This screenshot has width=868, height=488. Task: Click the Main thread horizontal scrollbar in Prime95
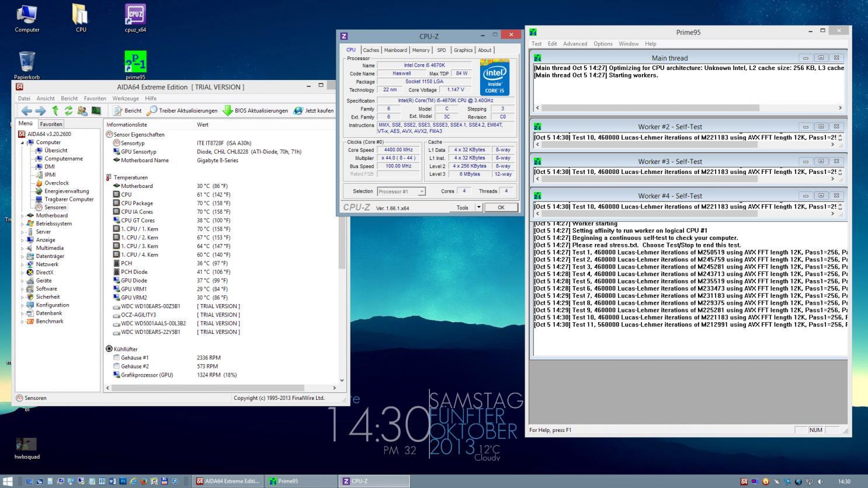pyautogui.click(x=689, y=107)
